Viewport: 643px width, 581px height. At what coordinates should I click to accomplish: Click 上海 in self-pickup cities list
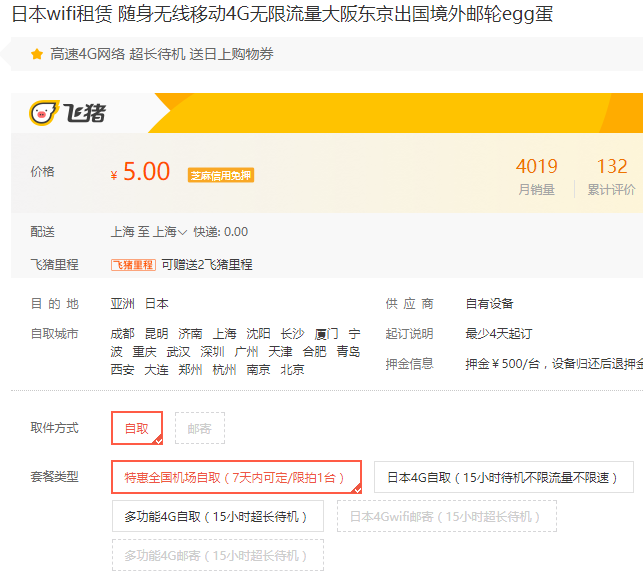point(224,334)
